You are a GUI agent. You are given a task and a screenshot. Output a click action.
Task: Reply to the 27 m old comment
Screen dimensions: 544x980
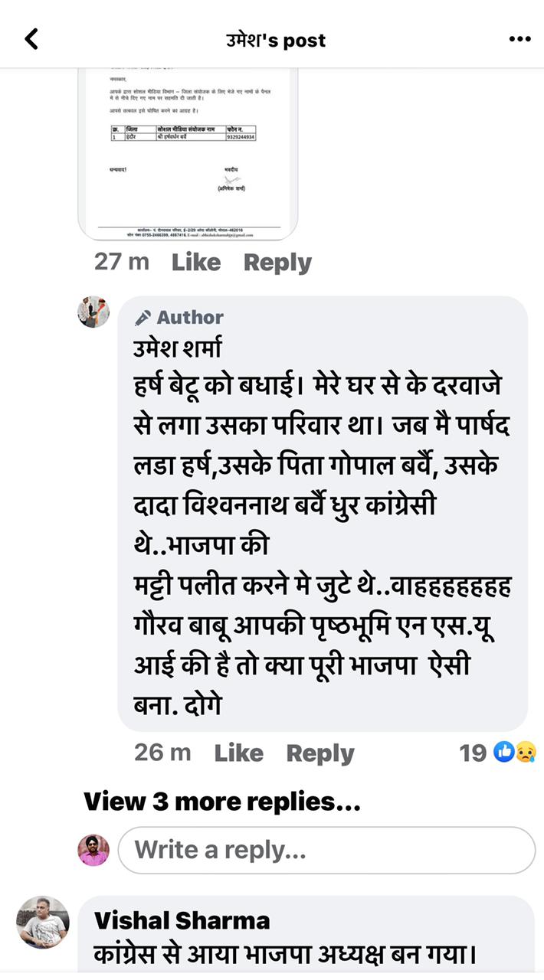[277, 263]
